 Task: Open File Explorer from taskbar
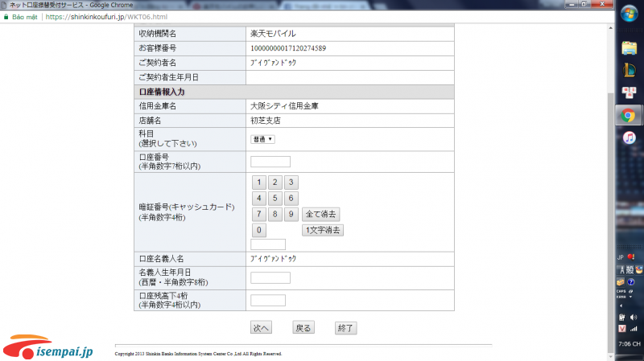click(629, 48)
